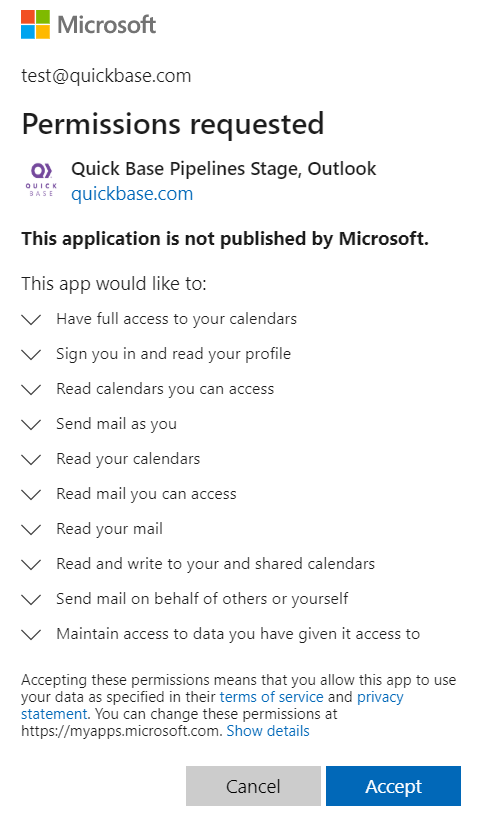The height and width of the screenshot is (814, 479).
Task: Expand the 'Read calendars you can access' chevron
Action: (x=32, y=389)
